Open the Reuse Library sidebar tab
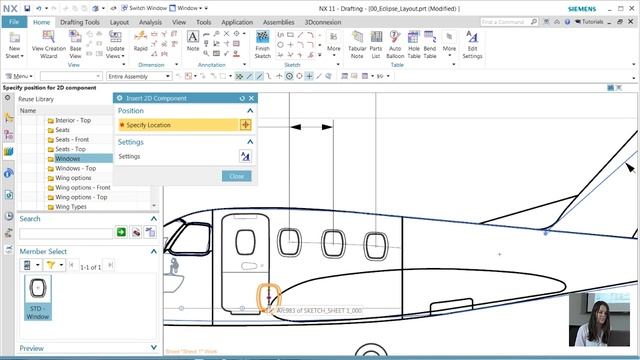This screenshot has height=360, width=640. (x=9, y=151)
